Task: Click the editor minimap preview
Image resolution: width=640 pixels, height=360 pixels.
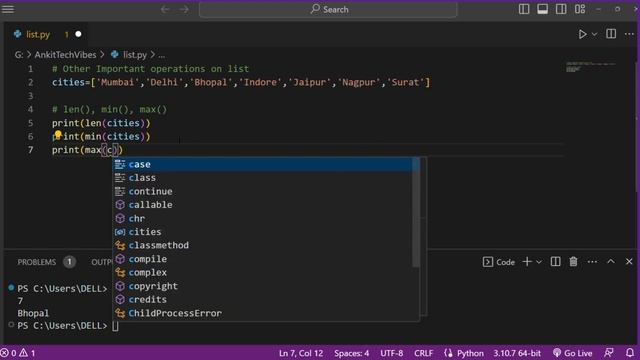Action: (x=590, y=67)
